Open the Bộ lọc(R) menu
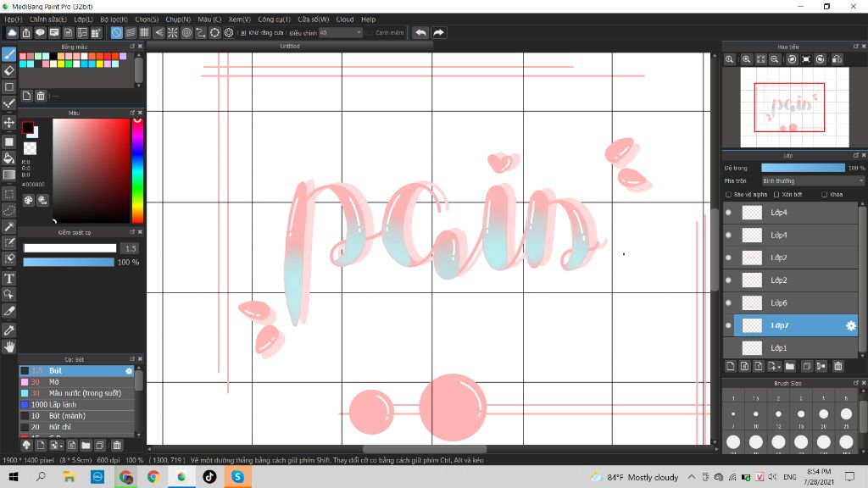 [x=114, y=19]
